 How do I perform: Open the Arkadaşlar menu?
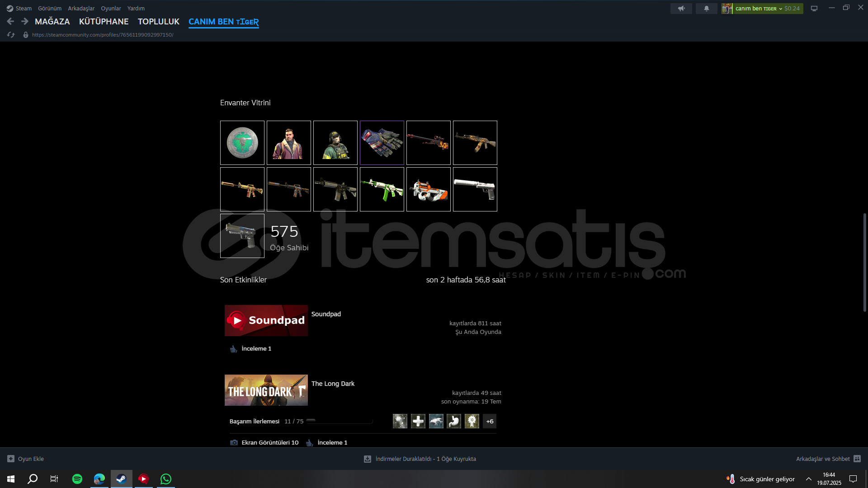coord(81,8)
